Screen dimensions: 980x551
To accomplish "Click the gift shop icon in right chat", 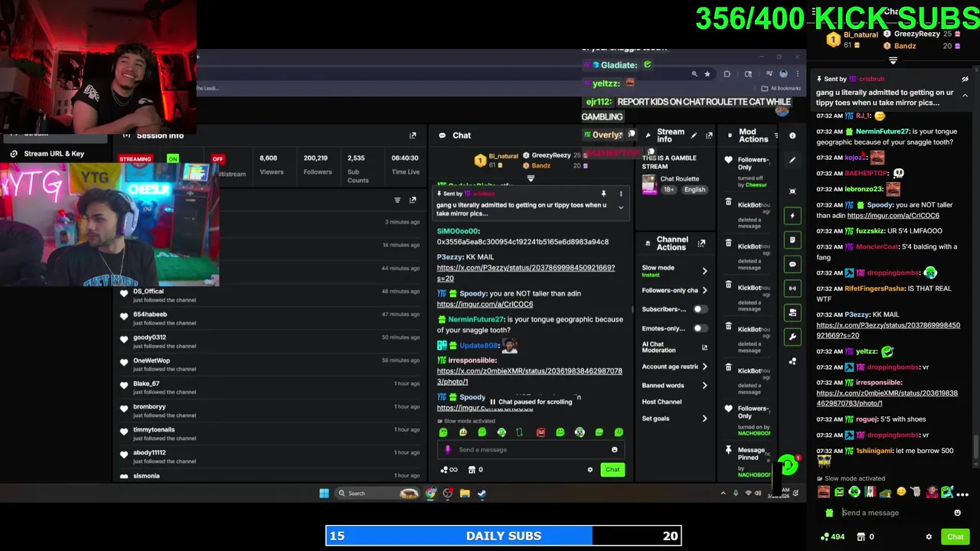I will [861, 537].
